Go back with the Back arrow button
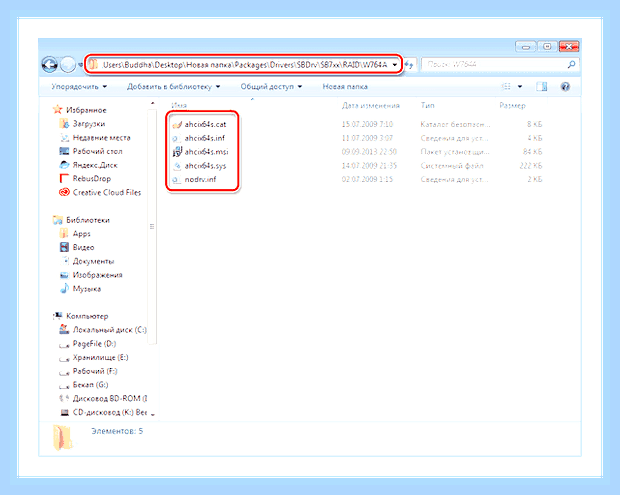This screenshot has height=495, width=620. pos(49,64)
